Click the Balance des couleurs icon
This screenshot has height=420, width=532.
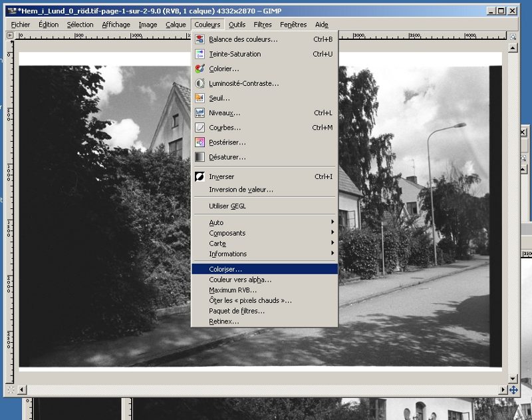click(199, 39)
